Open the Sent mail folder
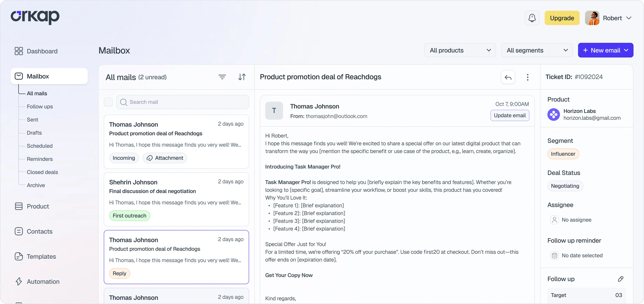This screenshot has height=304, width=644. point(33,120)
